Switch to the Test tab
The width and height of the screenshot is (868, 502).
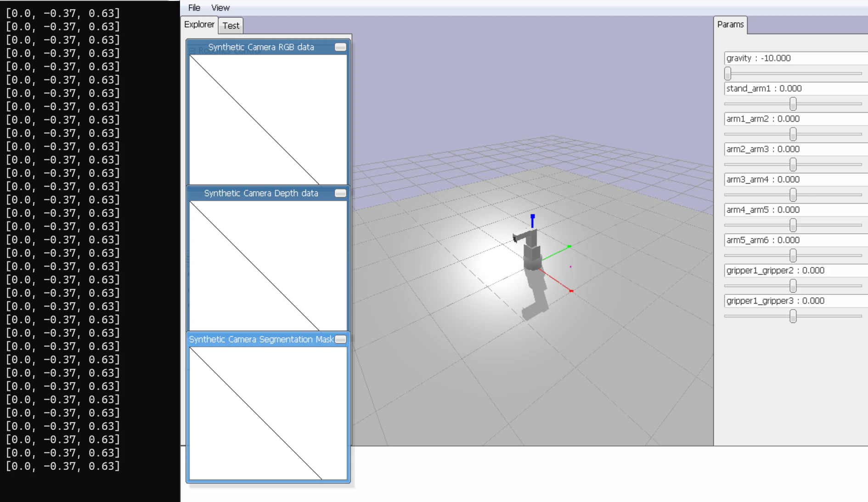(231, 26)
